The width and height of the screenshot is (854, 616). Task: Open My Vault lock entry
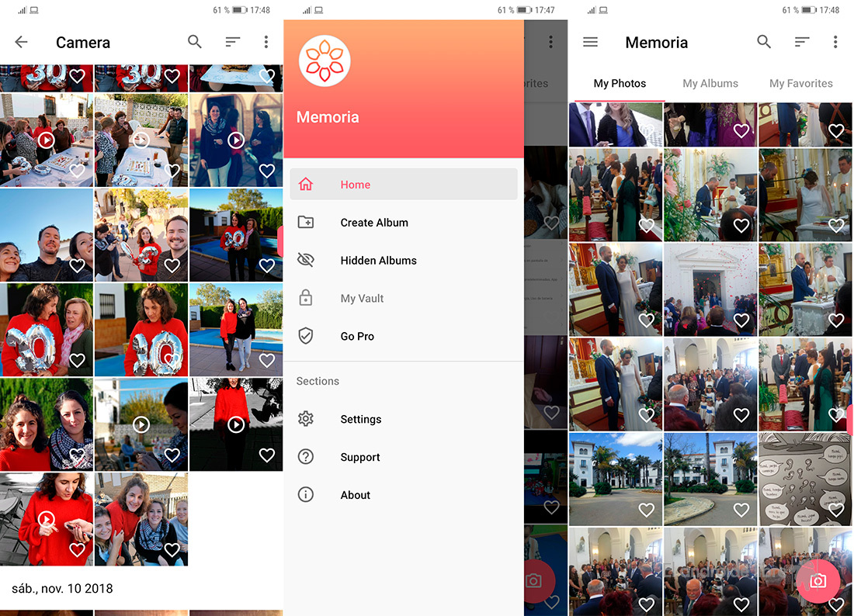click(362, 299)
